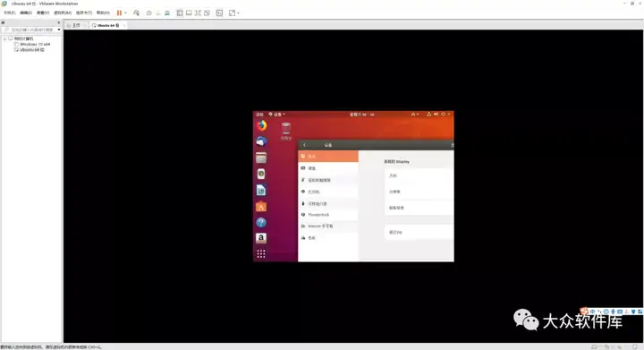644x350 pixels.
Task: Open the dropdown beside the stretch display icon
Action: pyautogui.click(x=238, y=13)
